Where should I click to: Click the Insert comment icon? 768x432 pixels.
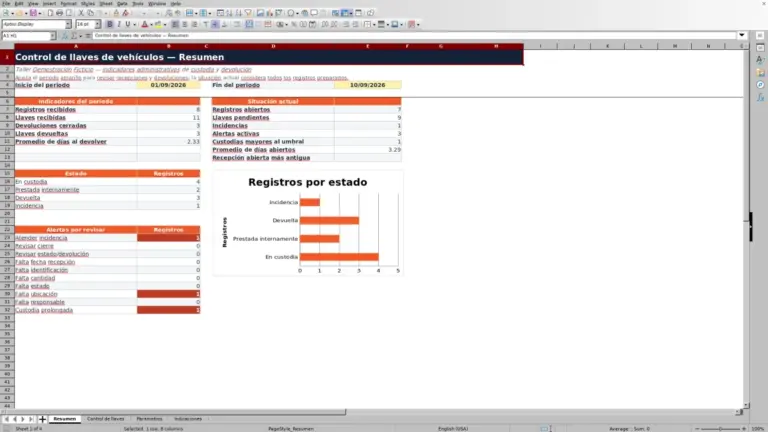314,13
